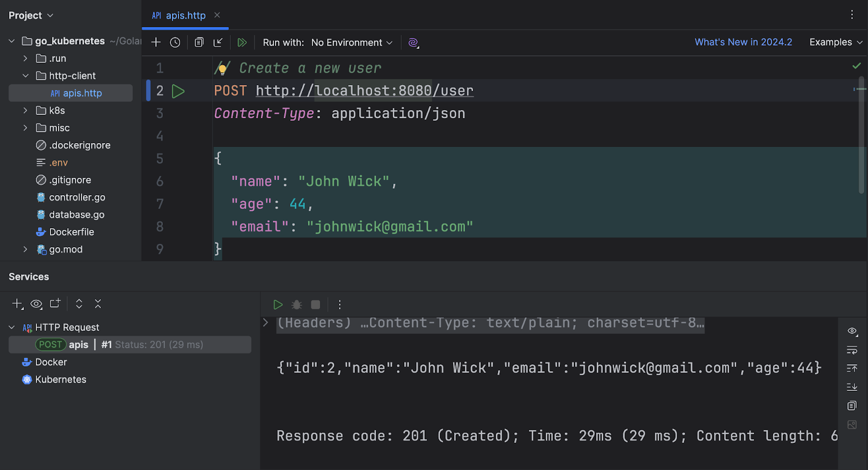Jump to the end of response output

click(x=852, y=387)
